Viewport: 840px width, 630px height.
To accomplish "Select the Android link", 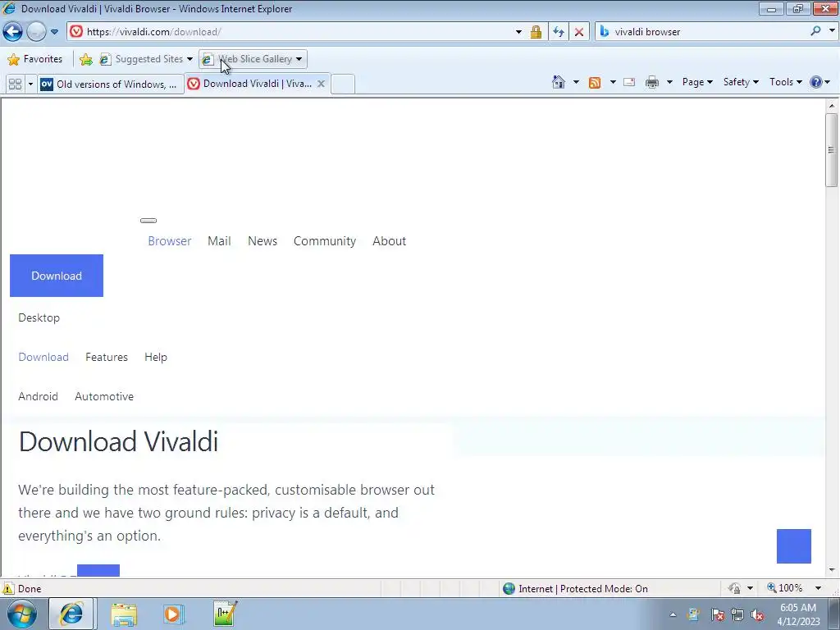I will (x=38, y=396).
